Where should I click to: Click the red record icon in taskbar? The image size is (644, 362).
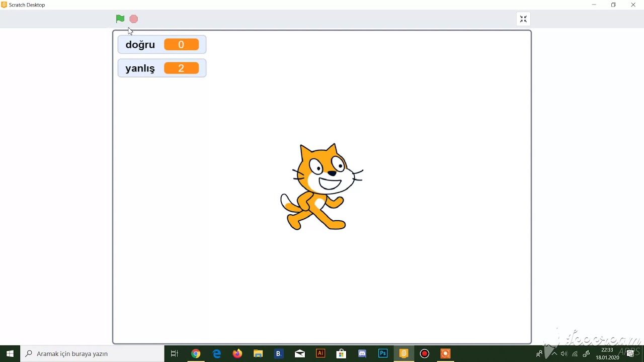point(425,353)
